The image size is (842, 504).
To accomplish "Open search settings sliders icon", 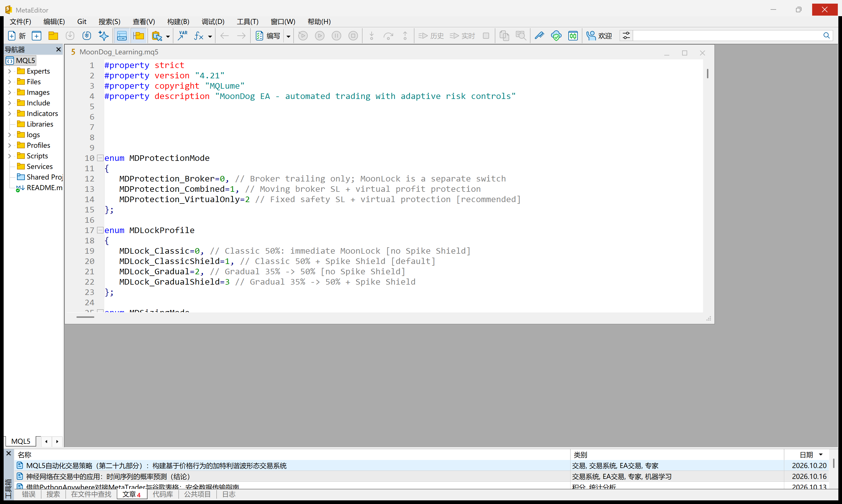I will pyautogui.click(x=626, y=36).
